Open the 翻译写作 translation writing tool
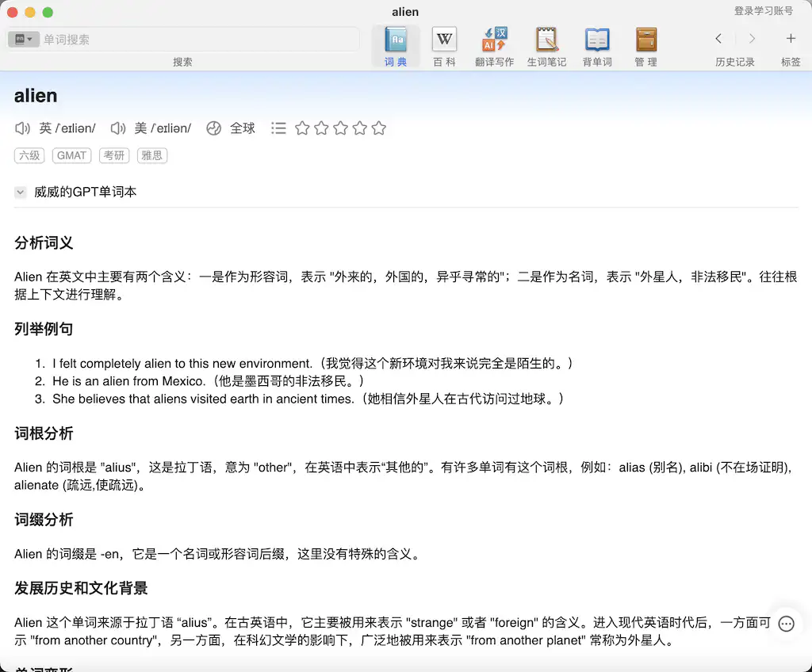The image size is (812, 672). [494, 45]
